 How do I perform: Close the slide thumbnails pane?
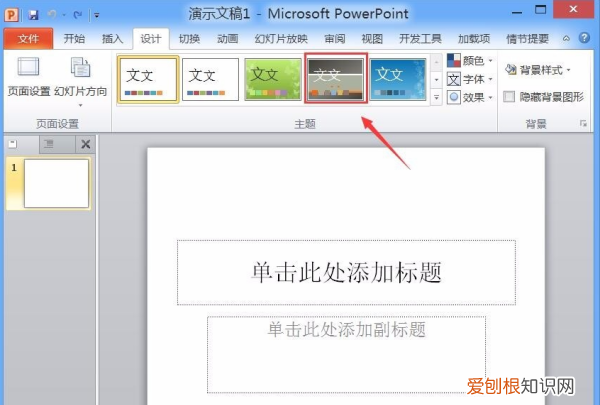86,144
